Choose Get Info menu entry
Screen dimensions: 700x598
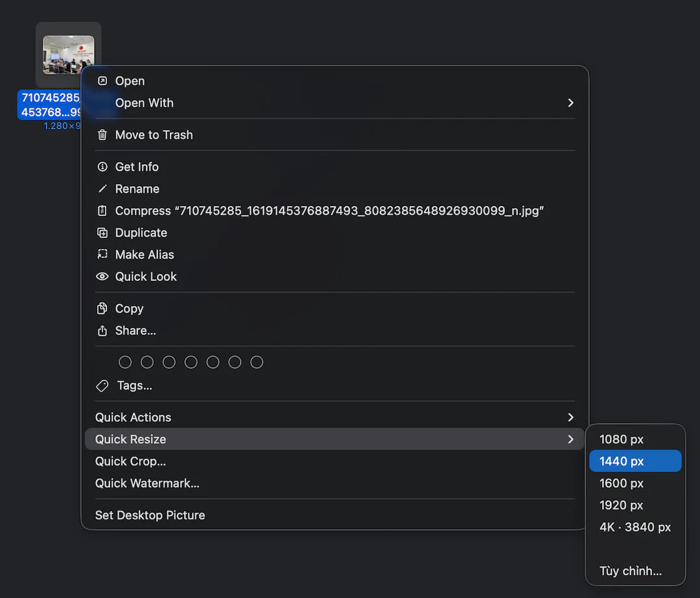pos(335,167)
